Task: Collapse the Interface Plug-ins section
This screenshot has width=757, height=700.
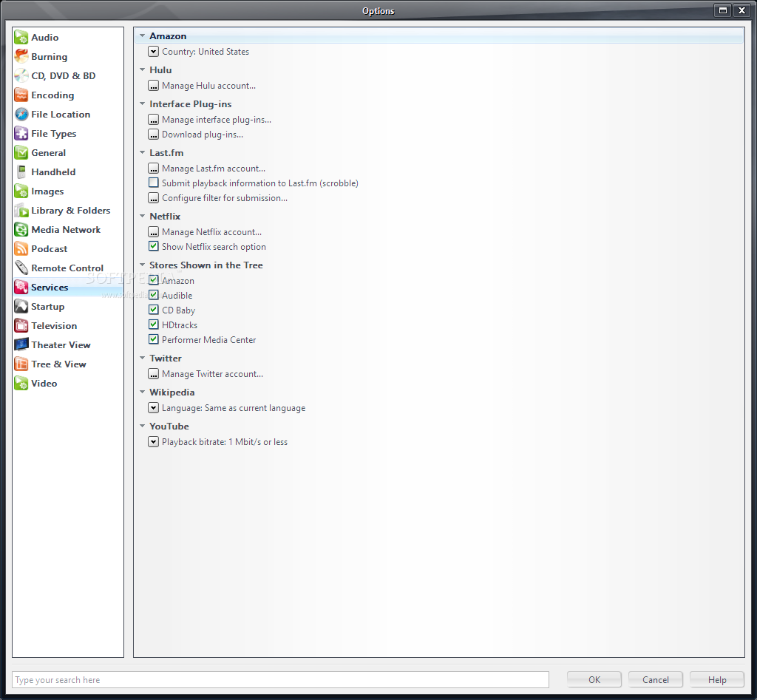Action: pyautogui.click(x=143, y=103)
